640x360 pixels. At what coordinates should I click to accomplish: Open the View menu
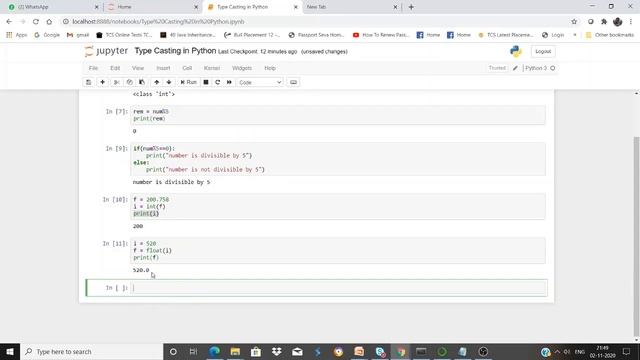[x=138, y=68]
